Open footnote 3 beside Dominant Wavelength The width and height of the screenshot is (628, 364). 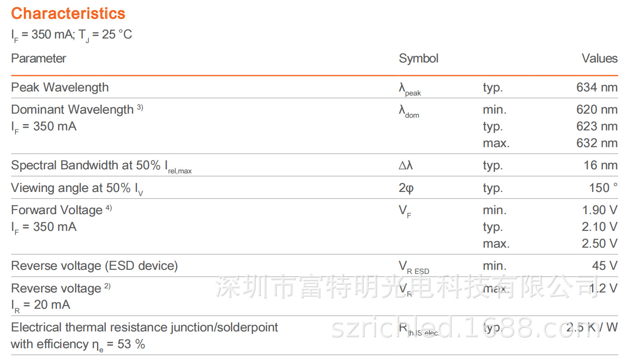coord(140,108)
